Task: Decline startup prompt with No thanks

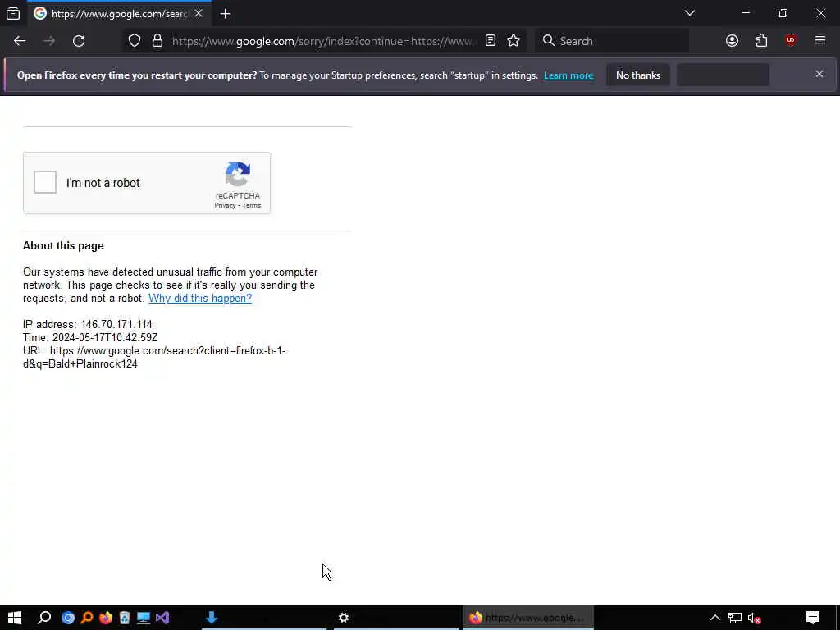Action: 638,75
